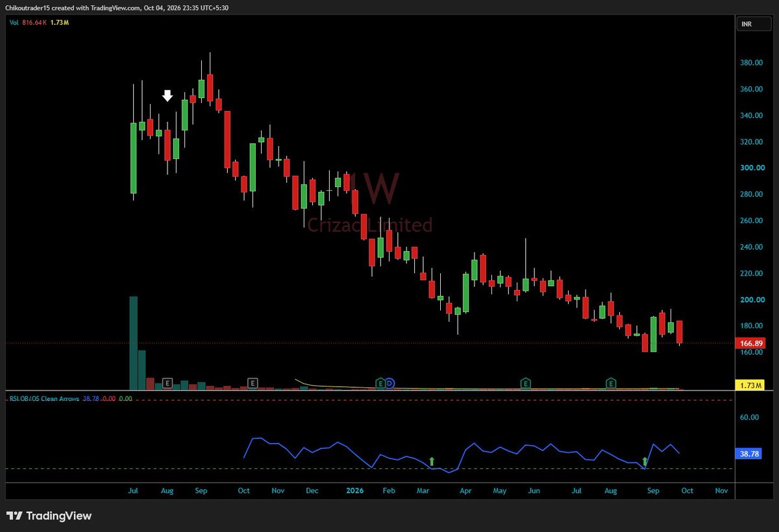Click the red 166.89 current price label
779x532 pixels.
click(752, 343)
